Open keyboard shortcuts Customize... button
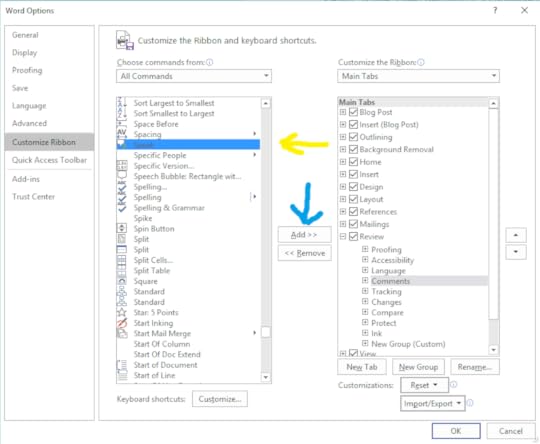540x444 pixels. click(220, 399)
